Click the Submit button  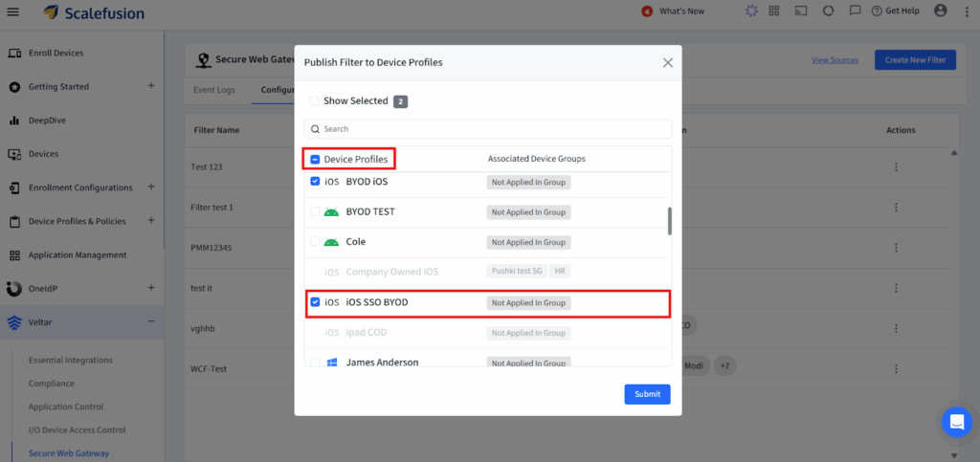(647, 394)
